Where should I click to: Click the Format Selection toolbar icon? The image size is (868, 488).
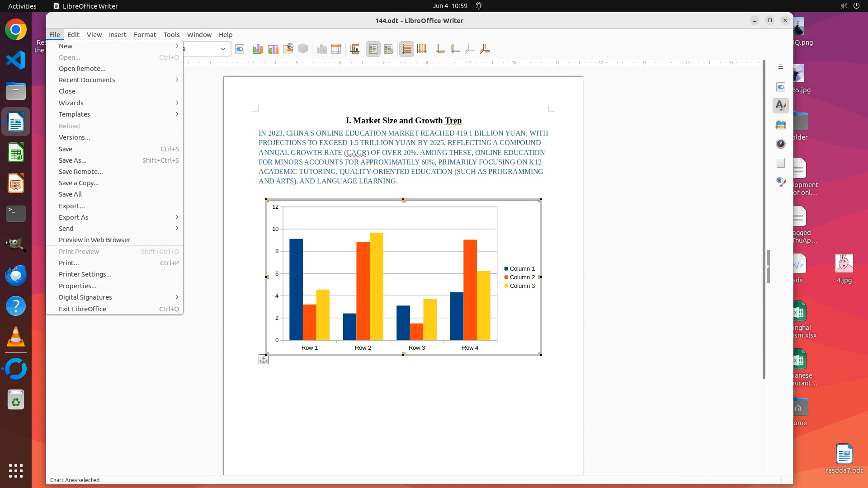click(x=240, y=49)
